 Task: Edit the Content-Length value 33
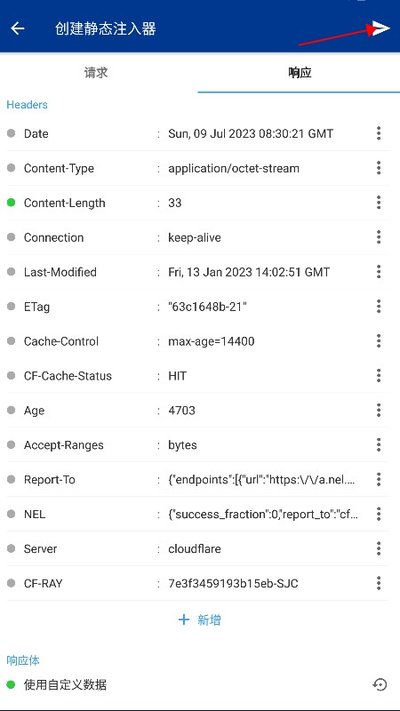[x=175, y=203]
